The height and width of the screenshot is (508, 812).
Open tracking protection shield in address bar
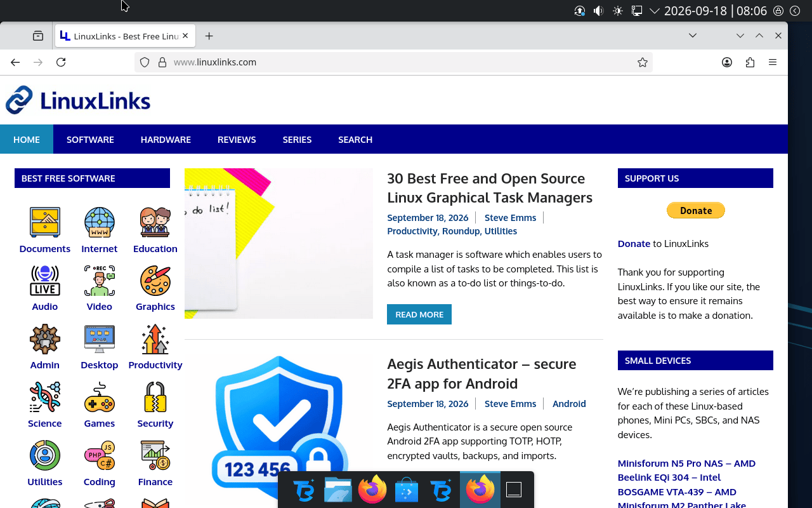pos(145,62)
